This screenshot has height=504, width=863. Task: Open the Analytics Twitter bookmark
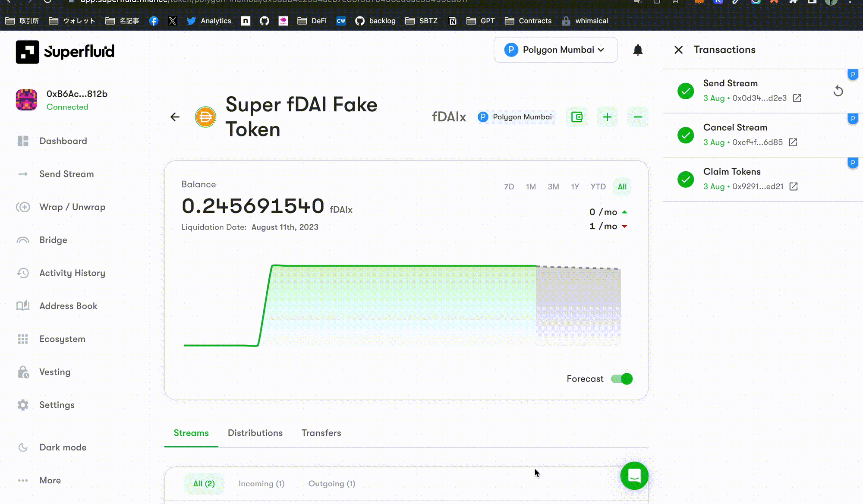209,21
